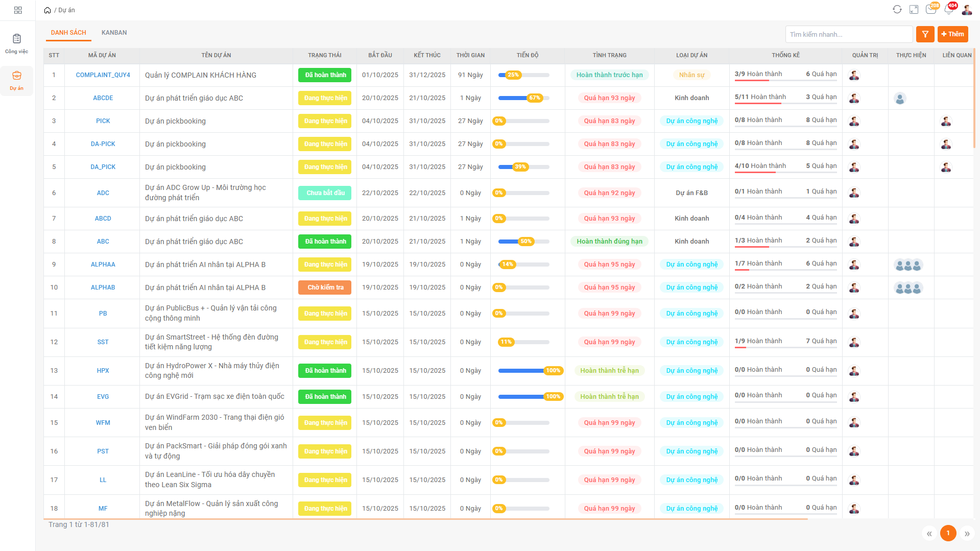This screenshot has height=551, width=980.
Task: Click the refresh icon in top bar
Action: click(897, 10)
